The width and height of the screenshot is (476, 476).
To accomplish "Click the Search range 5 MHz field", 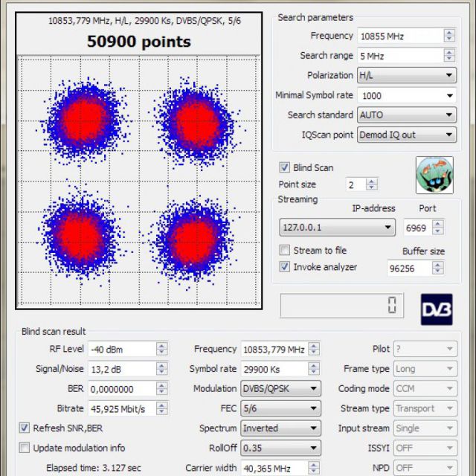I will 401,56.
